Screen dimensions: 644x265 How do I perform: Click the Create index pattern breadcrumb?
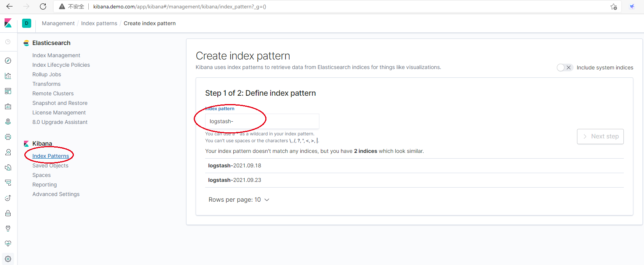pyautogui.click(x=150, y=23)
